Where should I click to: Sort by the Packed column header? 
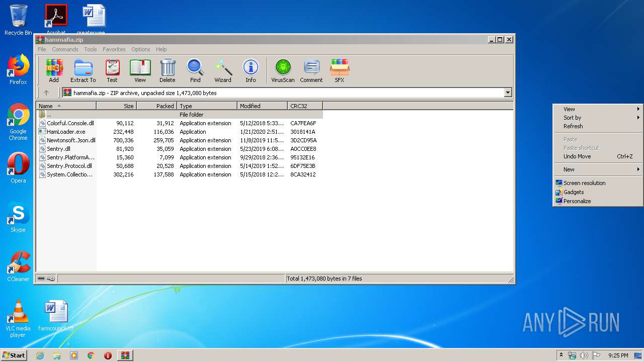point(156,106)
